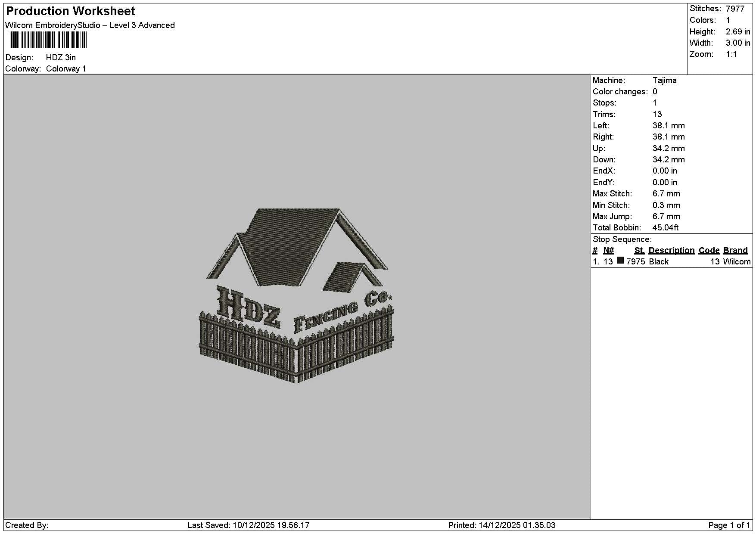Click the Trims value 13

pos(657,115)
